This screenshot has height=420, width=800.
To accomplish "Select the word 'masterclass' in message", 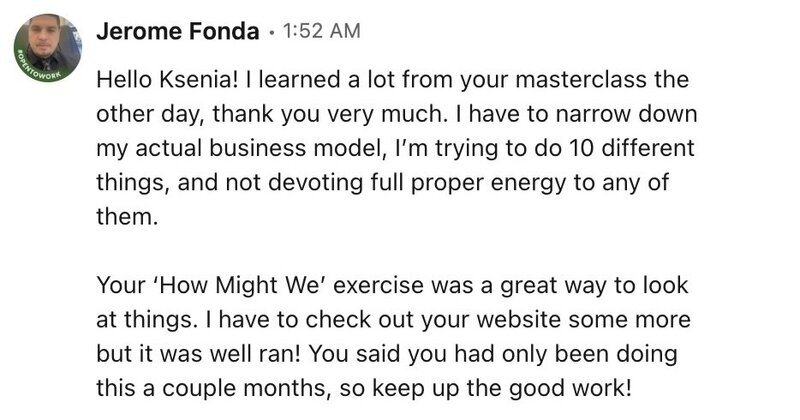I will coord(580,80).
